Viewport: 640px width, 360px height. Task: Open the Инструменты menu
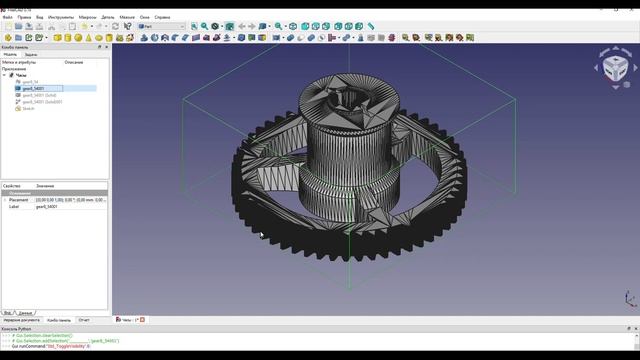pos(61,17)
